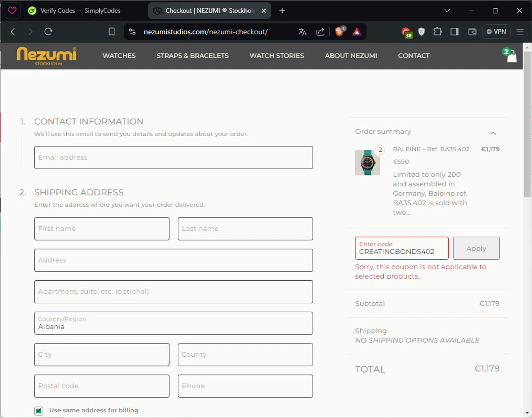
Task: Click the shield extension icon
Action: tap(421, 32)
